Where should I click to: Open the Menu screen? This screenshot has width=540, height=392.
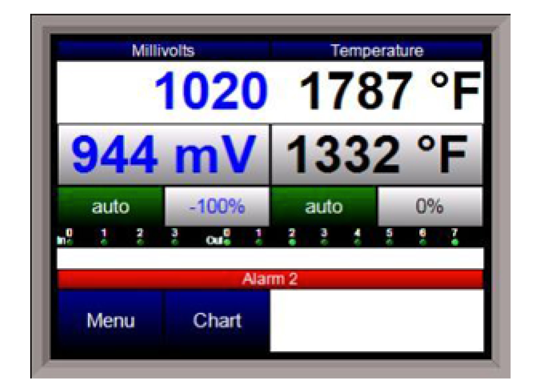coord(111,321)
